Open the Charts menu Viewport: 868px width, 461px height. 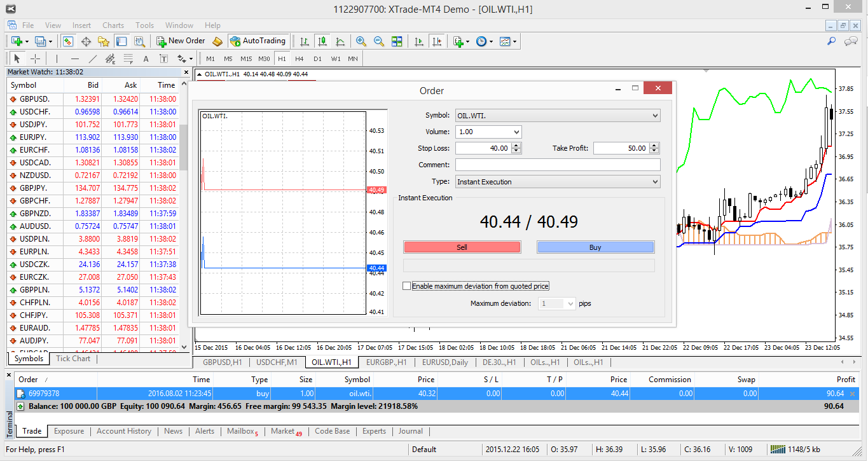click(x=113, y=25)
